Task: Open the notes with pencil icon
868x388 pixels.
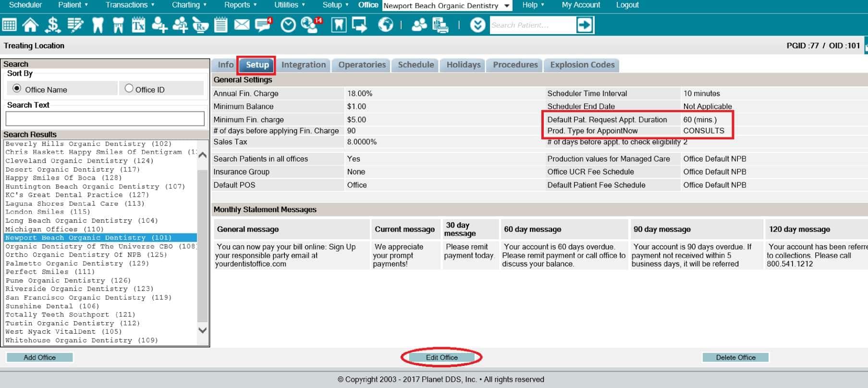Action: pyautogui.click(x=75, y=25)
